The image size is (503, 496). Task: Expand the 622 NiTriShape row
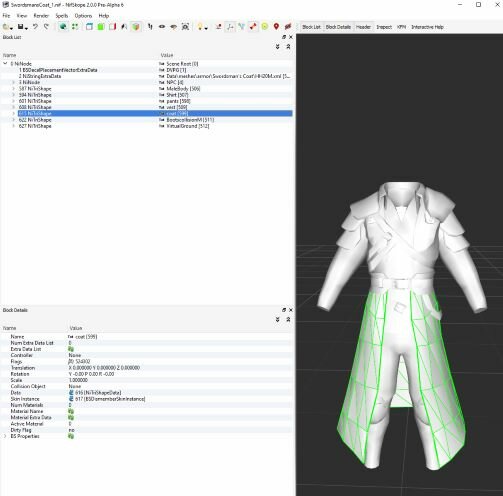14,120
